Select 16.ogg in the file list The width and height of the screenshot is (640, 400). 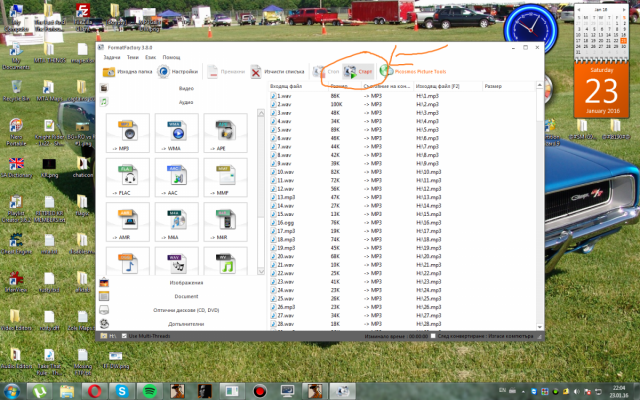285,222
